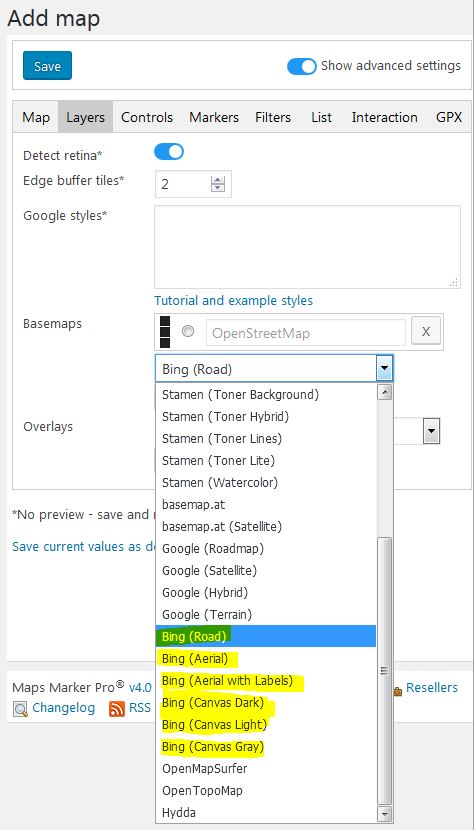Choose Bing (Aerial with Labels) basemap
The height and width of the screenshot is (830, 474).
(x=266, y=681)
